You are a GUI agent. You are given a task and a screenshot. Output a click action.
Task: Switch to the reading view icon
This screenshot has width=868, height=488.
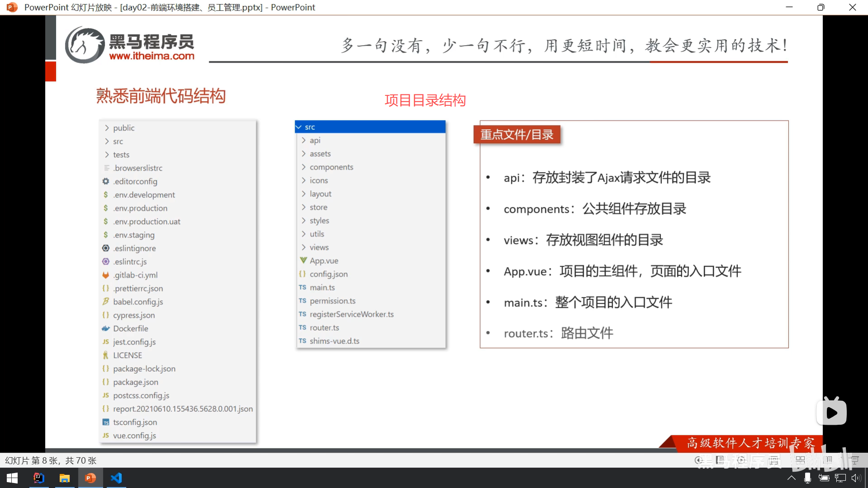click(x=827, y=460)
